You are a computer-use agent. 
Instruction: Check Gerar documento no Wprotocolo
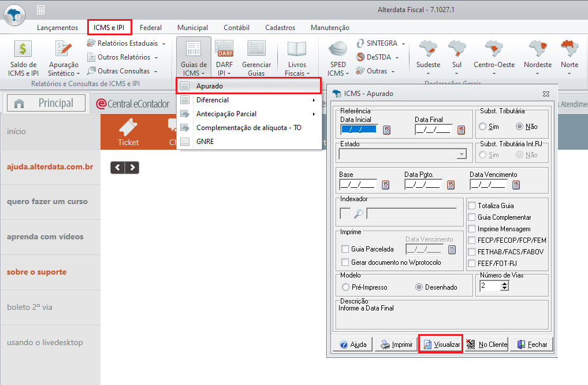click(345, 262)
